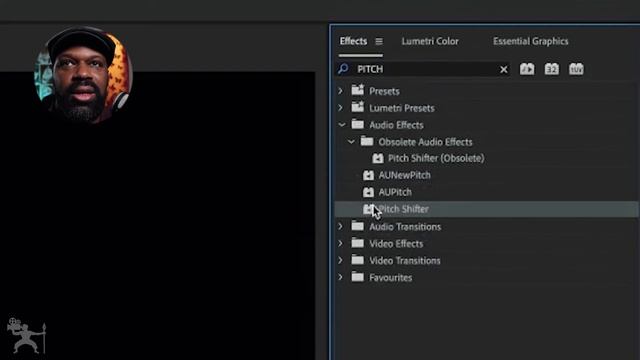
Task: Click the Favourites folder icon
Action: pos(358,277)
